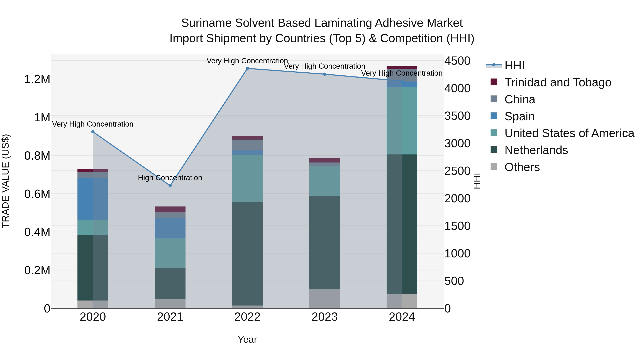The width and height of the screenshot is (644, 362).
Task: Select the 2022 'Very High Concentration' label
Action: coord(247,61)
